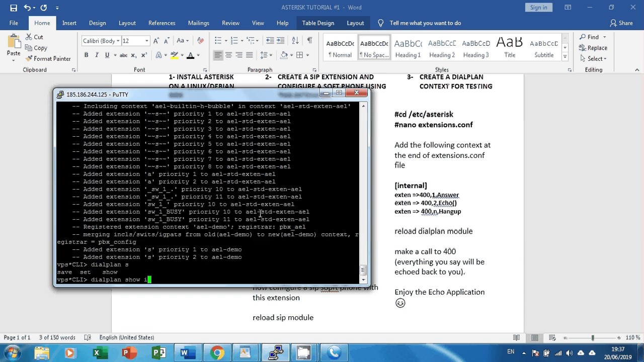Toggle superscript formatting

144,55
